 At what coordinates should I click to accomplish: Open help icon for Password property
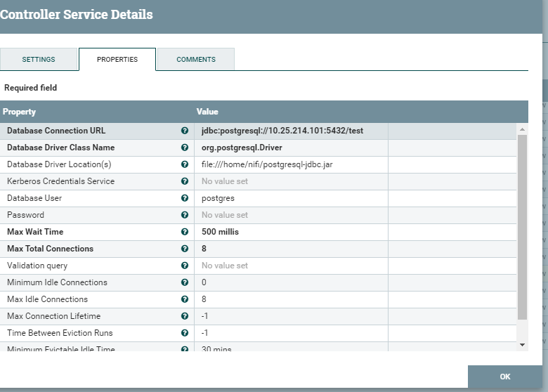[x=185, y=215]
